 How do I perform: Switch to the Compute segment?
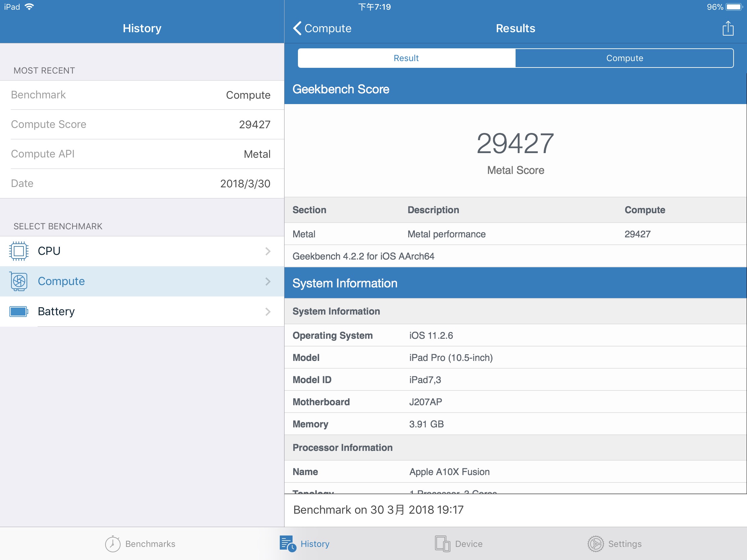[x=624, y=58]
